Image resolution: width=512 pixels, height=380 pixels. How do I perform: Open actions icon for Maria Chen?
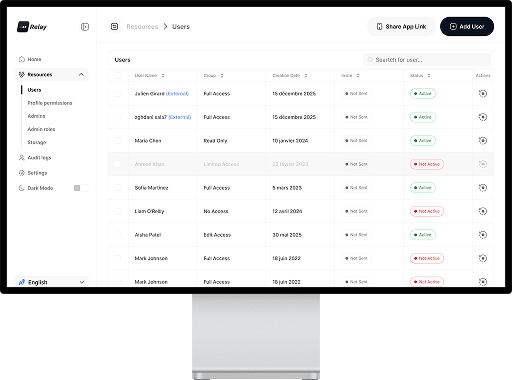pos(483,141)
